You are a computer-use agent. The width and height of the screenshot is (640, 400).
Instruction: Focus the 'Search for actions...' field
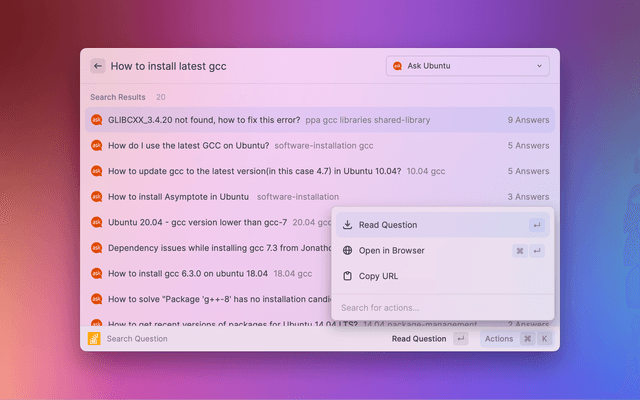pyautogui.click(x=440, y=307)
